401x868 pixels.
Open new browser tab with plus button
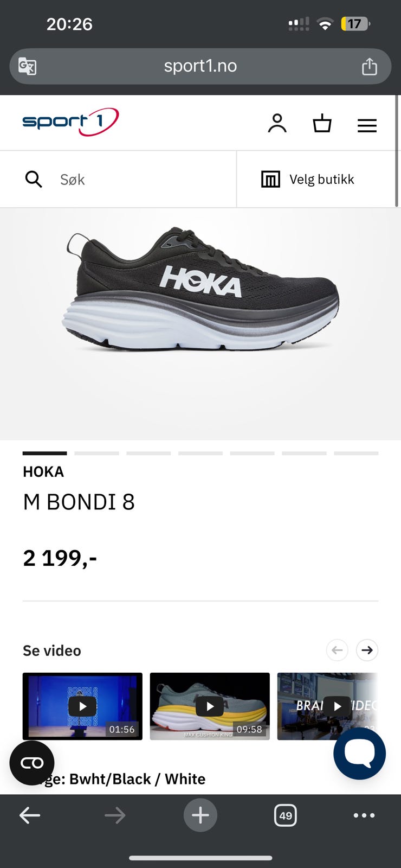(200, 815)
